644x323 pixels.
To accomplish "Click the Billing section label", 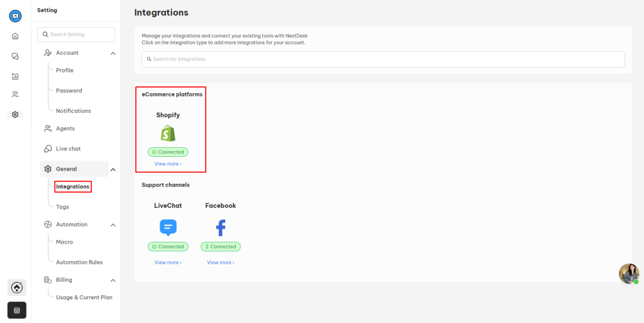I will coord(64,280).
